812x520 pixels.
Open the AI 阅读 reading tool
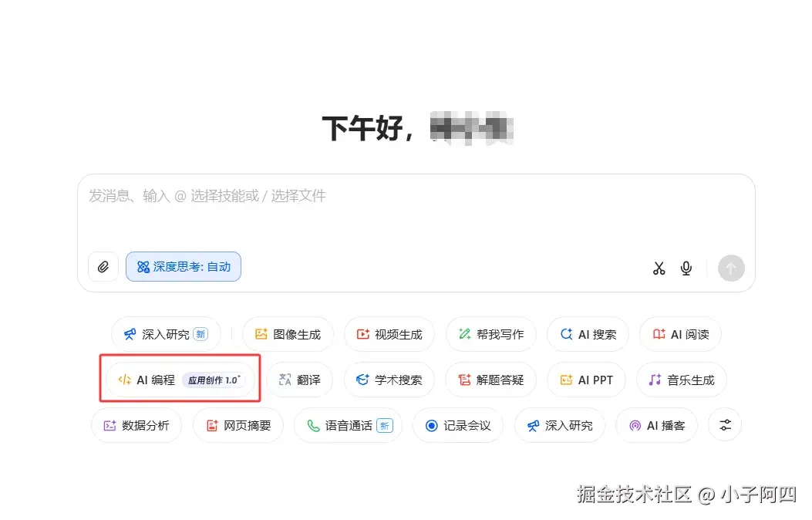point(680,334)
